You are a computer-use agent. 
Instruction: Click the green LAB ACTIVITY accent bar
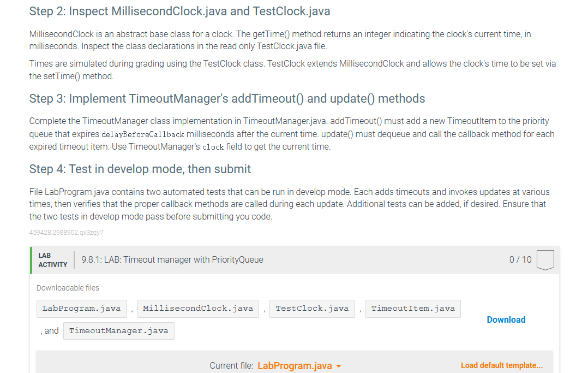pyautogui.click(x=31, y=260)
